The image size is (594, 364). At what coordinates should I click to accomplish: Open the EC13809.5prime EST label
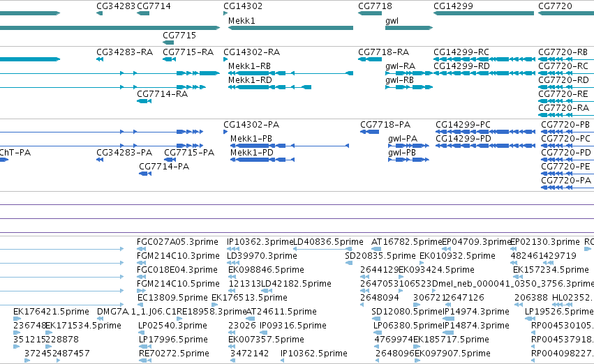[x=172, y=298]
